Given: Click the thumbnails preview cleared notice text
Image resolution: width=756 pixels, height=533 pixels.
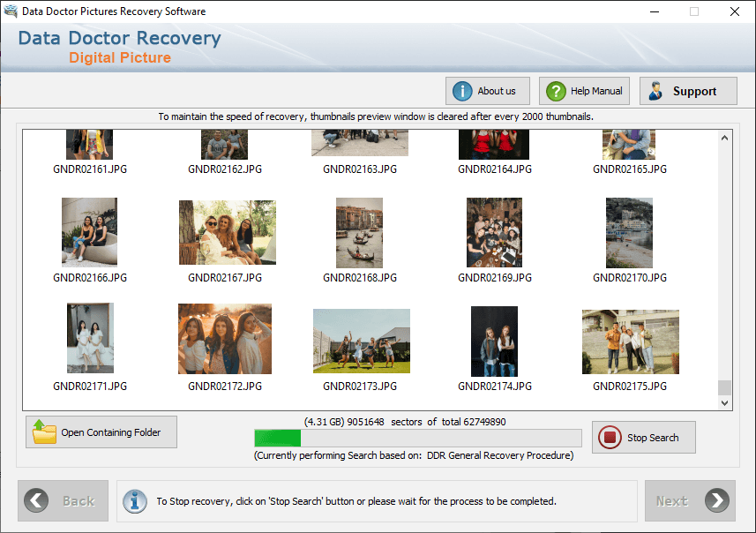Looking at the screenshot, I should click(x=376, y=116).
